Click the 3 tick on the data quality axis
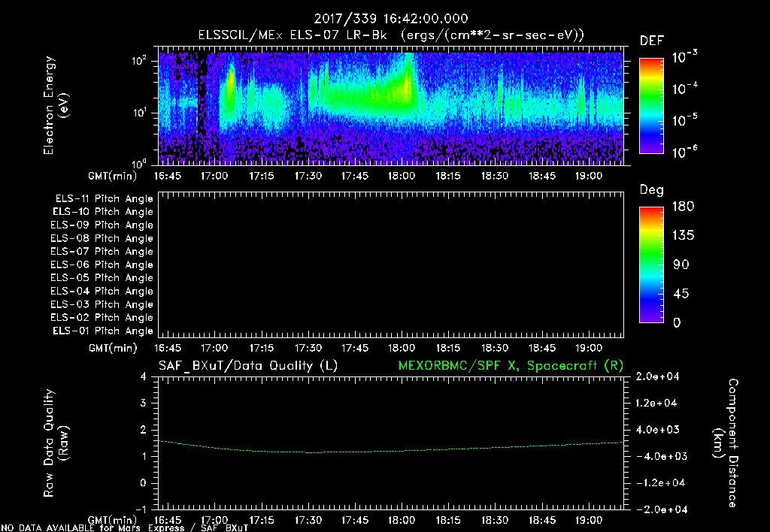Image resolution: width=770 pixels, height=532 pixels. [x=144, y=404]
